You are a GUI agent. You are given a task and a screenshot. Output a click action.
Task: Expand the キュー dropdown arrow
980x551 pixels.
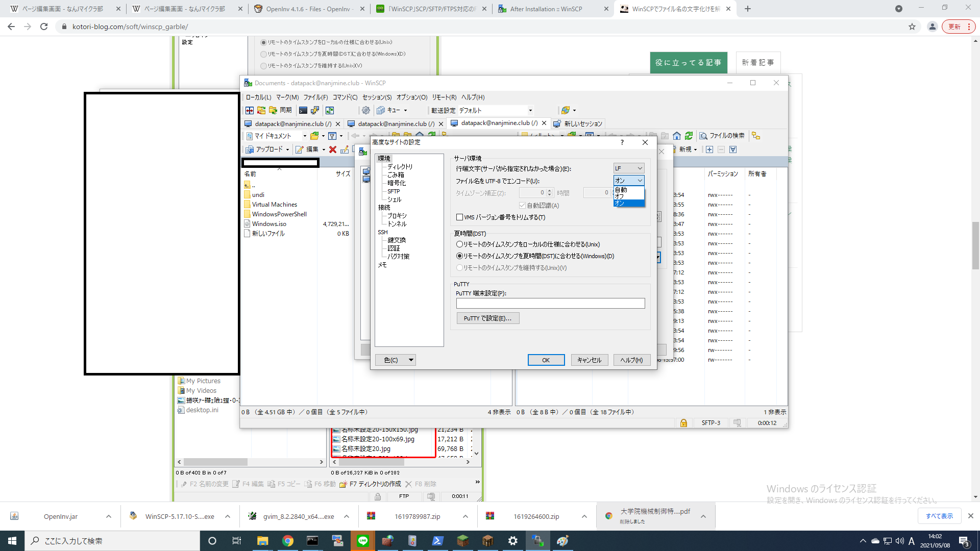[x=406, y=110]
